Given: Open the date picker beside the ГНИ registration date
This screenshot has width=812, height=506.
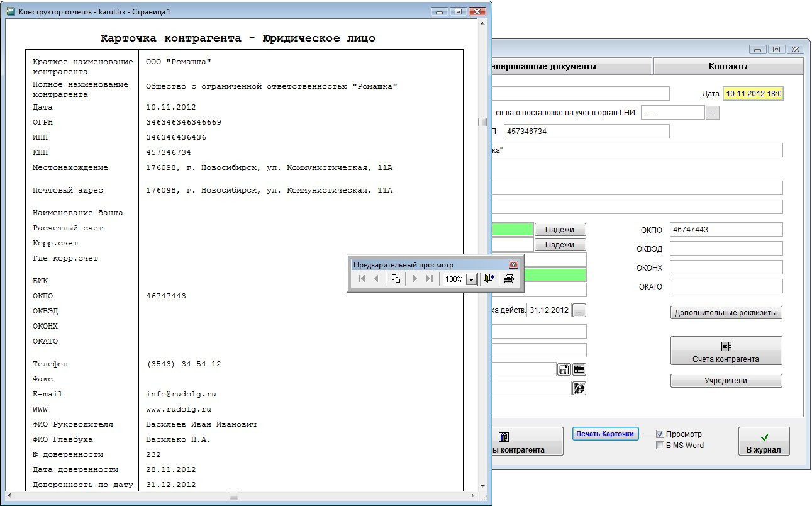Looking at the screenshot, I should (712, 113).
